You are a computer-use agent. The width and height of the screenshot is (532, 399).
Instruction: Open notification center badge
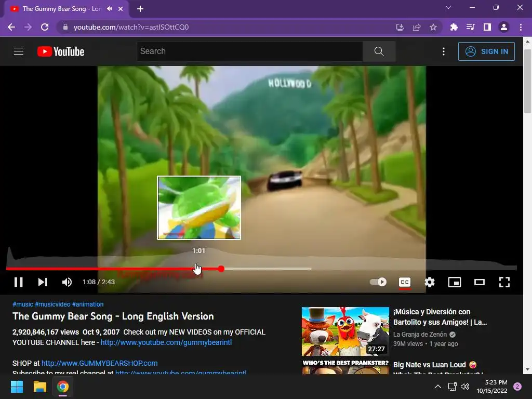pos(517,387)
